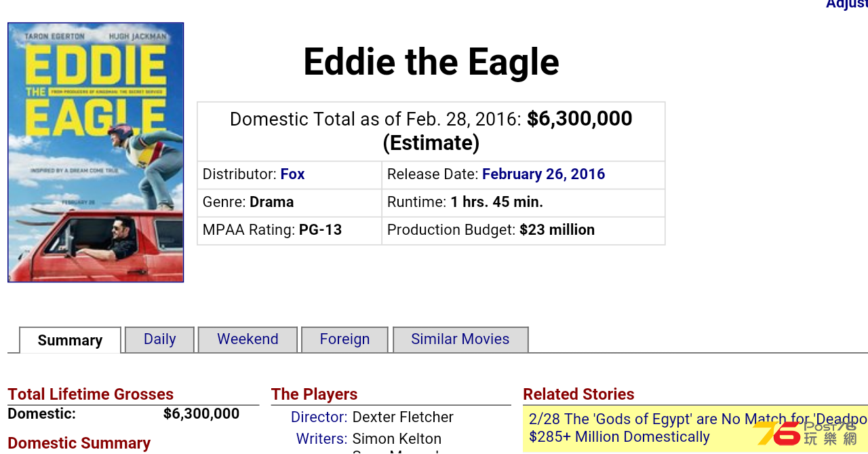The image size is (868, 454).
Task: Click the Domestic Summary heading
Action: point(79,443)
